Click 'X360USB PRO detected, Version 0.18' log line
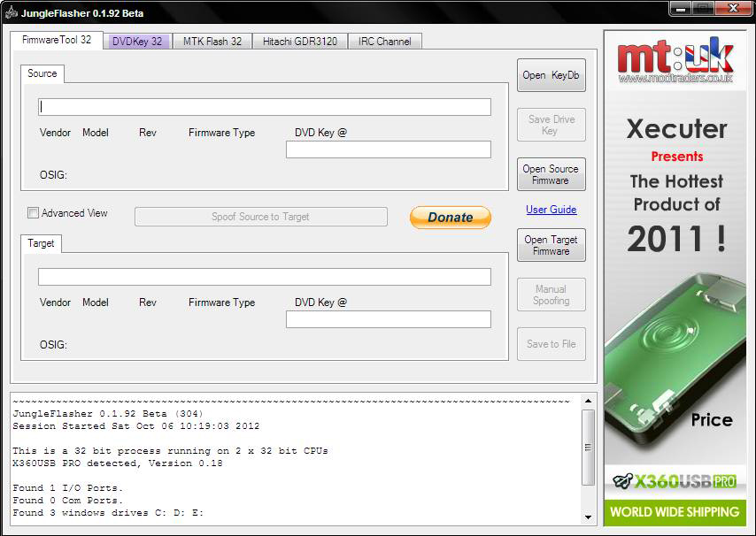The image size is (756, 536). point(118,463)
